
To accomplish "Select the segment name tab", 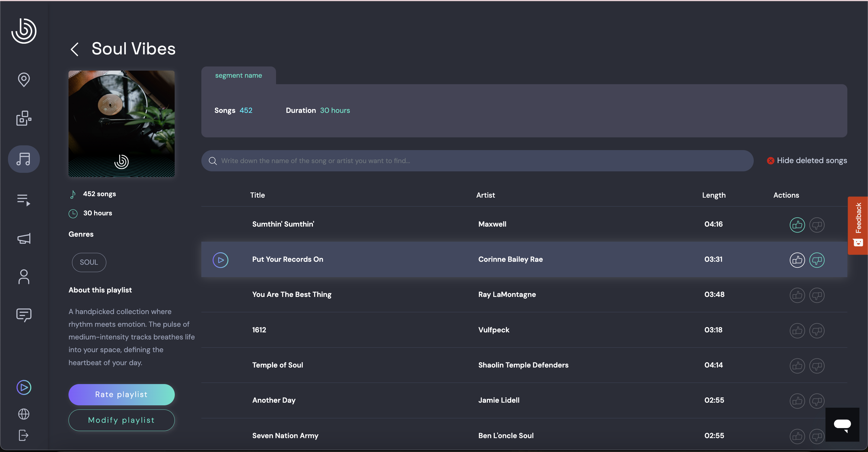I will (239, 76).
